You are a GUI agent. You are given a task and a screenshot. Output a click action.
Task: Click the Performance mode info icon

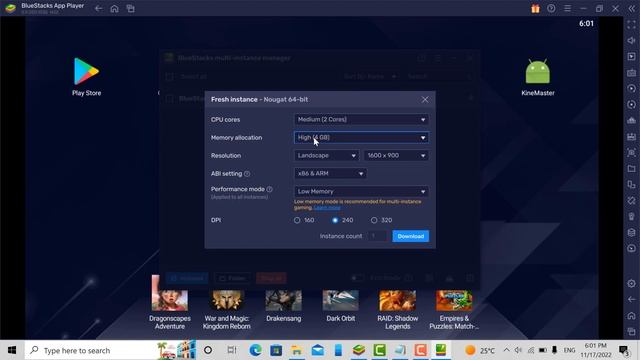(269, 189)
